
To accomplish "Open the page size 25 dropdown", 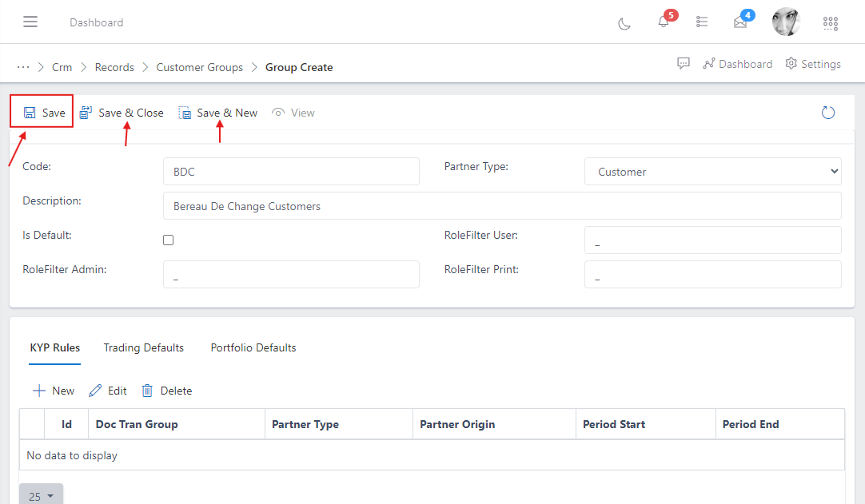I will pos(40,495).
